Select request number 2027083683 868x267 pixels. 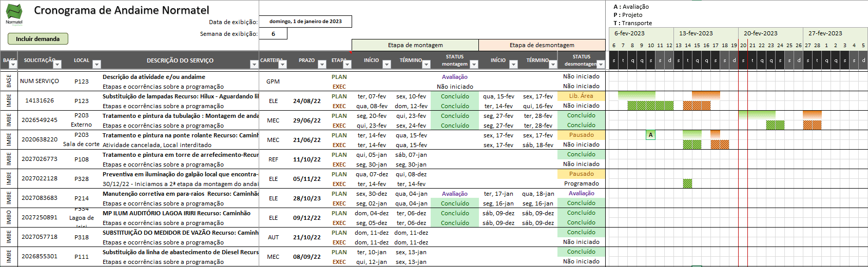point(40,198)
